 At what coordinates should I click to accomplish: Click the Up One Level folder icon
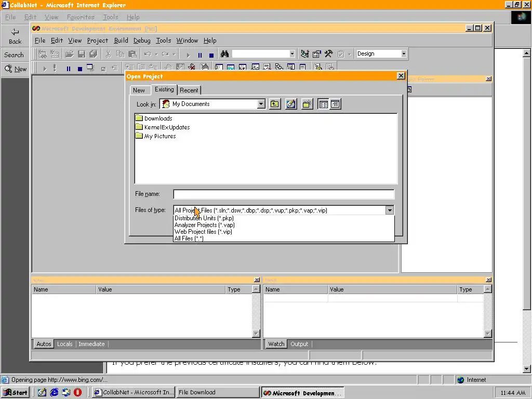[275, 104]
